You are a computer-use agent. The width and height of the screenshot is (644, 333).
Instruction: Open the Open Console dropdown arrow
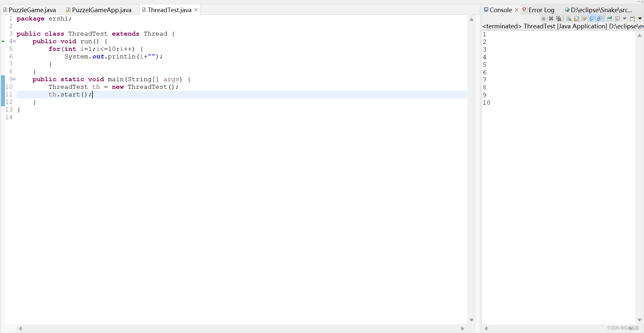640,18
